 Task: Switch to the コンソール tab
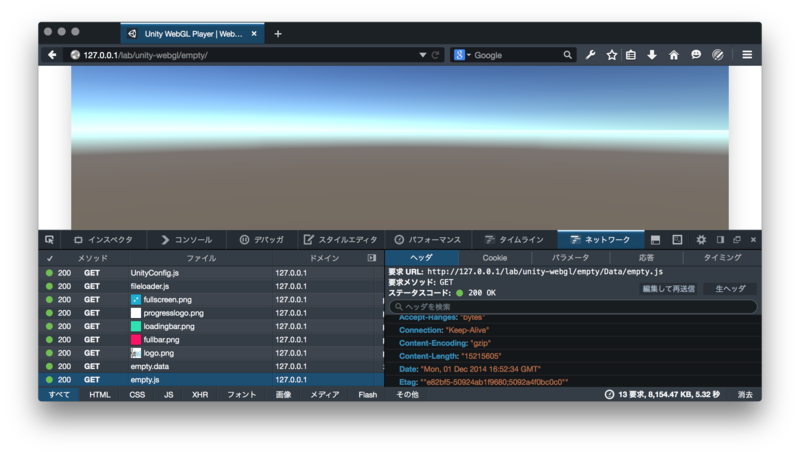[x=186, y=240]
